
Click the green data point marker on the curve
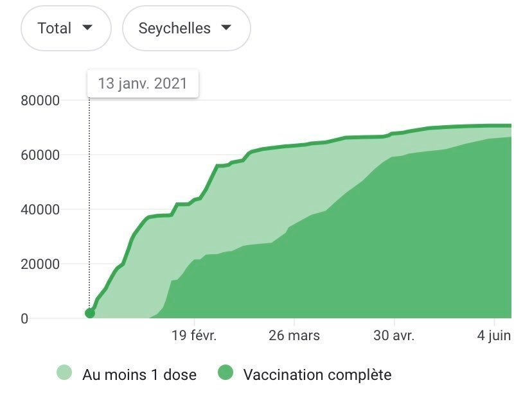click(x=90, y=313)
